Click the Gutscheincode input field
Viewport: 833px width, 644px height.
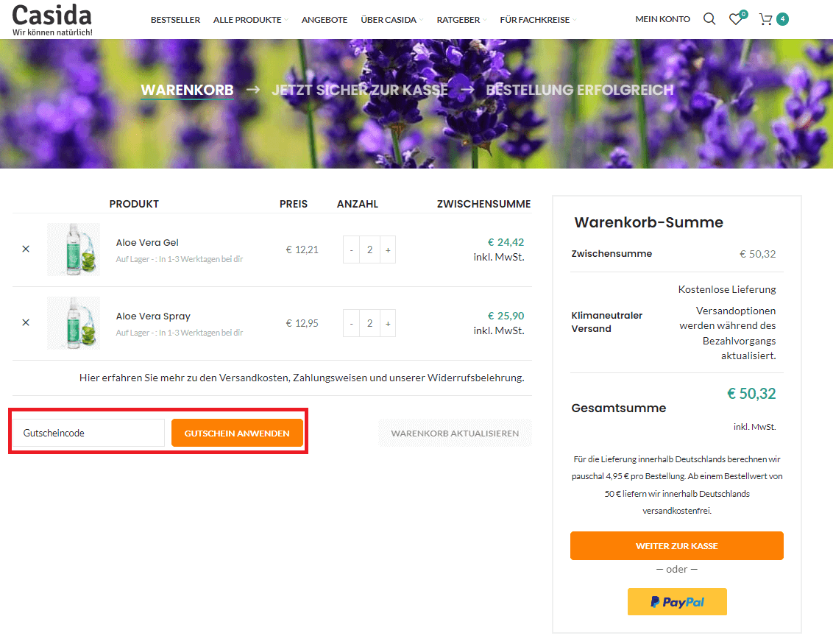click(x=89, y=433)
